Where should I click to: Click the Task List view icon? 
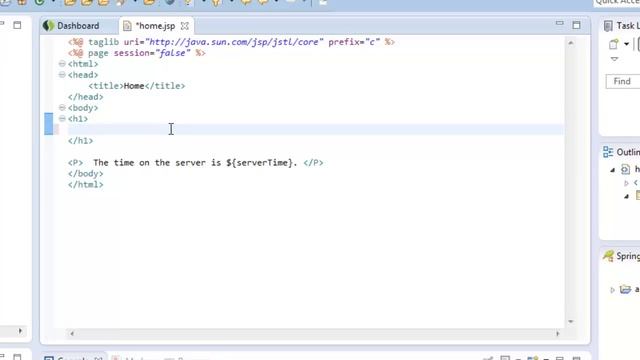point(608,26)
